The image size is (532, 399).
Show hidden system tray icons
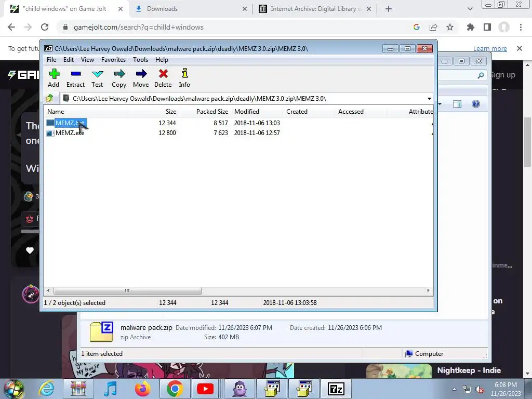[454, 389]
